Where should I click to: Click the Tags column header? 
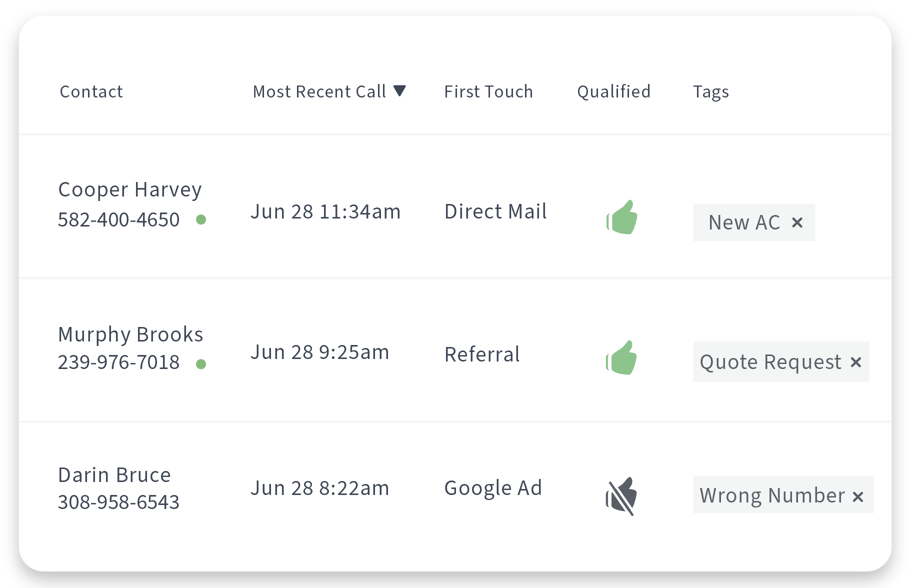pos(711,92)
